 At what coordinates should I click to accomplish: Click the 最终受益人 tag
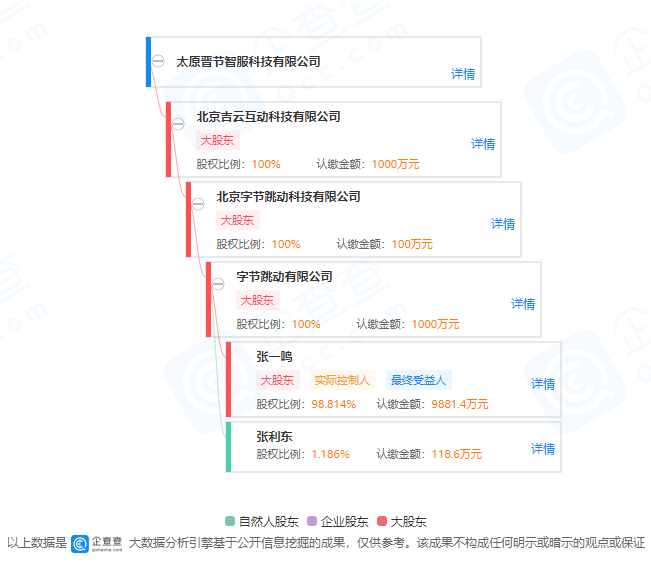(x=418, y=380)
